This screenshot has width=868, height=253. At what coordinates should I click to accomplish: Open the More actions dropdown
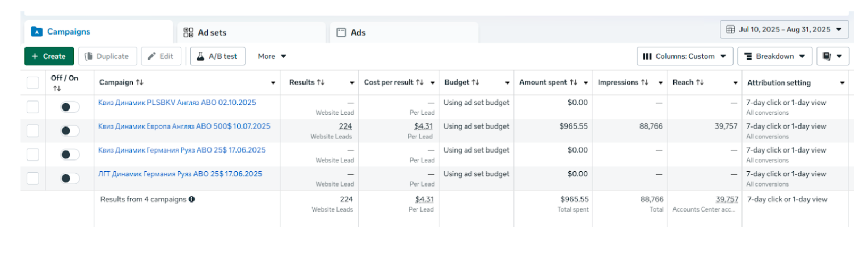tap(272, 56)
